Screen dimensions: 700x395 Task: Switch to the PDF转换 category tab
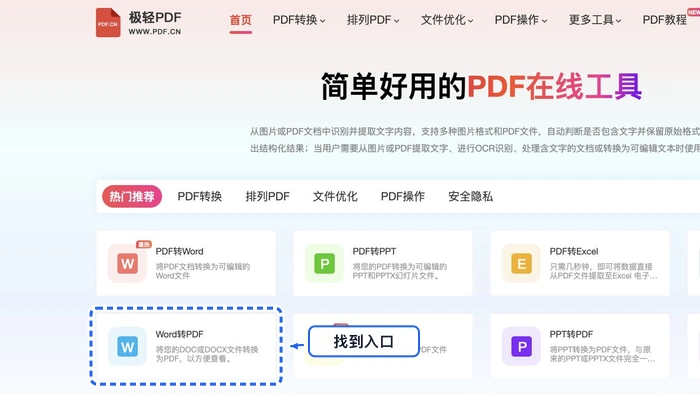tap(200, 196)
